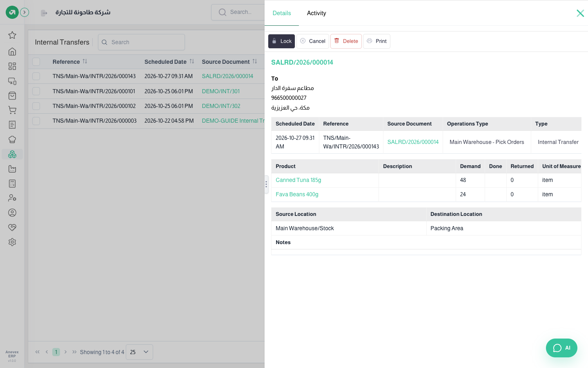Image resolution: width=588 pixels, height=368 pixels.
Task: Click the Demand value 48 cell
Action: pos(470,180)
